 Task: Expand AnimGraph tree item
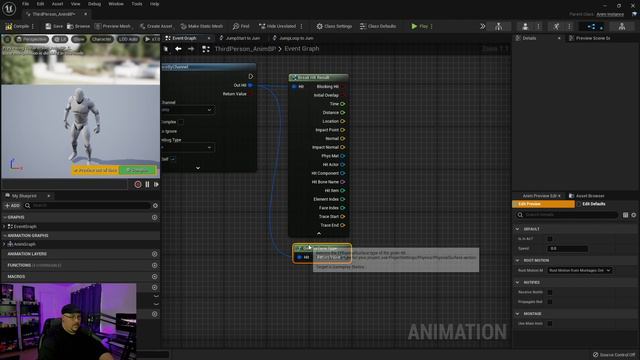coord(4,244)
